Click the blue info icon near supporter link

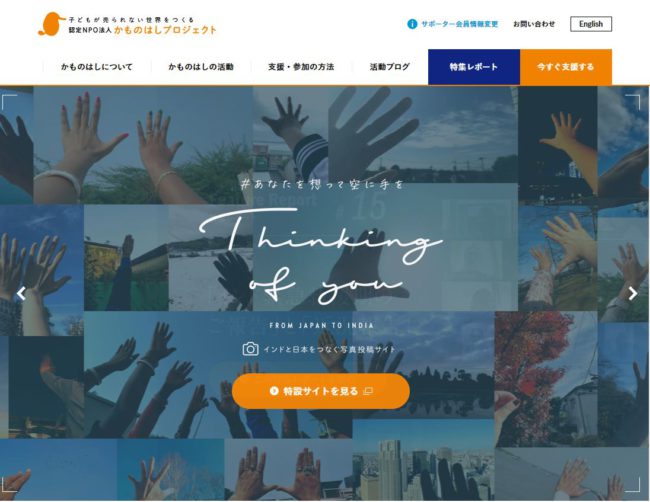(x=412, y=24)
